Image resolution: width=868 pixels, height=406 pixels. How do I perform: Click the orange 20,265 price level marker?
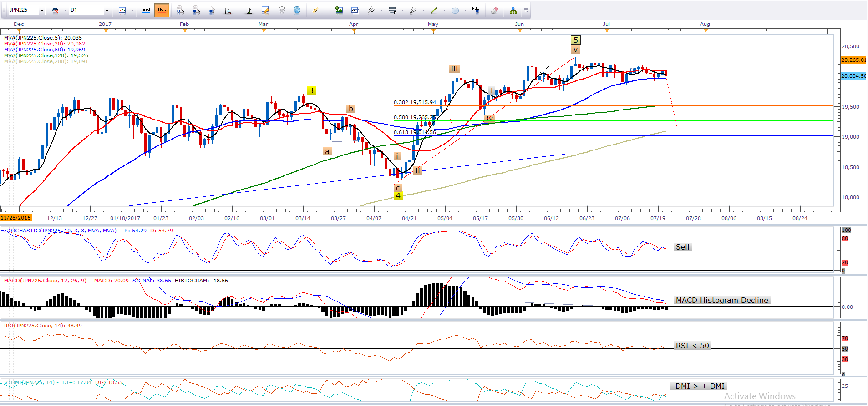coord(853,60)
